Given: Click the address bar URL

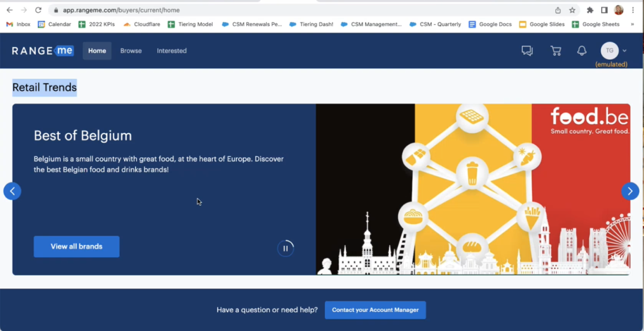Looking at the screenshot, I should 121,10.
